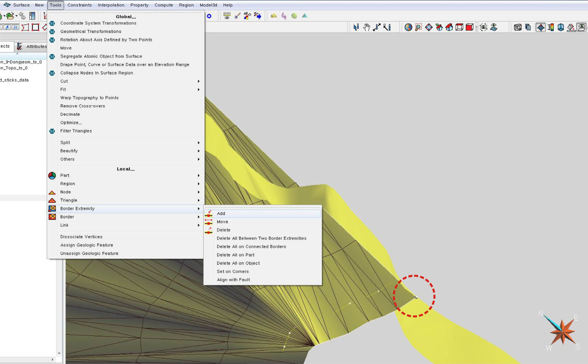Expand the Part submenu

126,175
